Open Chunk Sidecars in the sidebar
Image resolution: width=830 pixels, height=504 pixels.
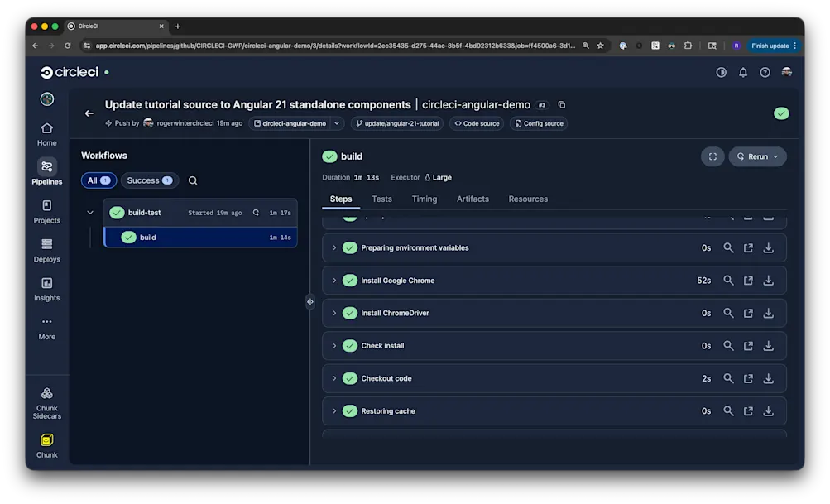(x=46, y=403)
